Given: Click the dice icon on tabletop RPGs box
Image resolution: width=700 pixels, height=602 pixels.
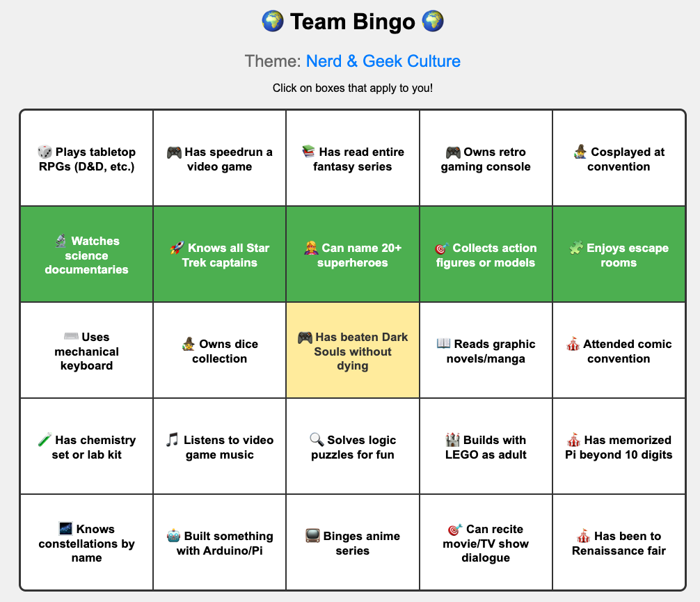Looking at the screenshot, I should (x=45, y=152).
